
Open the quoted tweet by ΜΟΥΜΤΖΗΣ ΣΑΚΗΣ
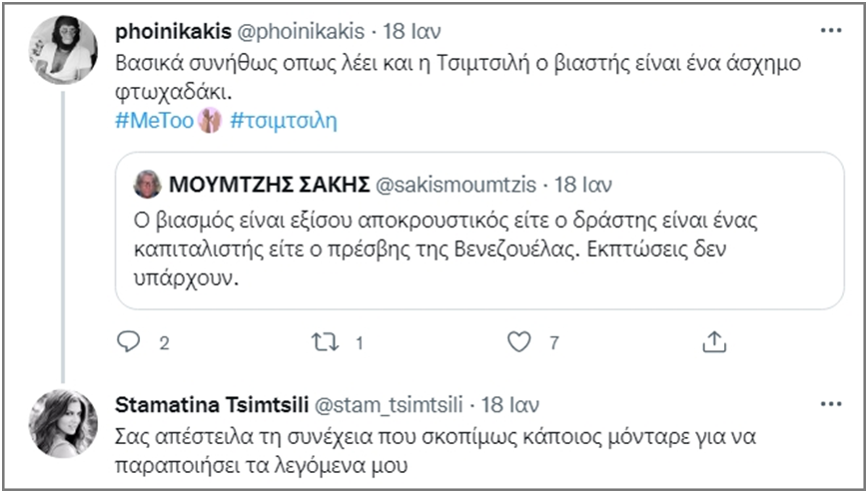(479, 245)
